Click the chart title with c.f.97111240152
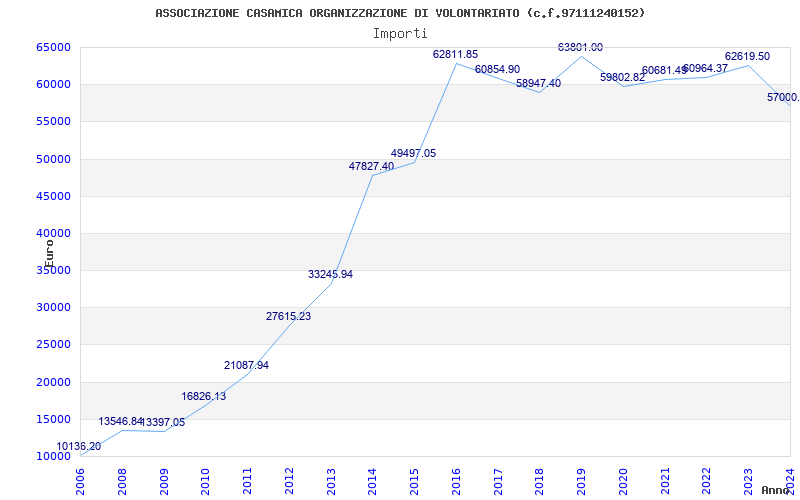 coord(400,13)
